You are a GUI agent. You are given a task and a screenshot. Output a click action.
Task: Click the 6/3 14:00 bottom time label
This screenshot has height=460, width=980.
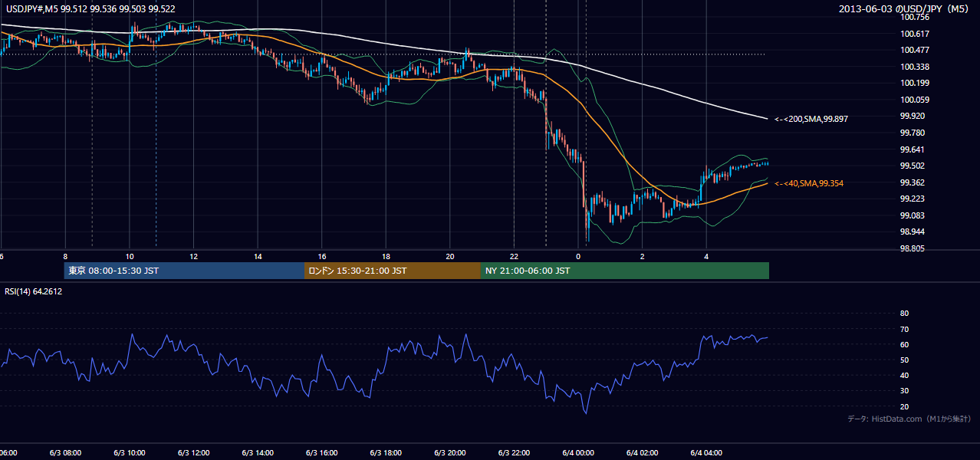(258, 452)
